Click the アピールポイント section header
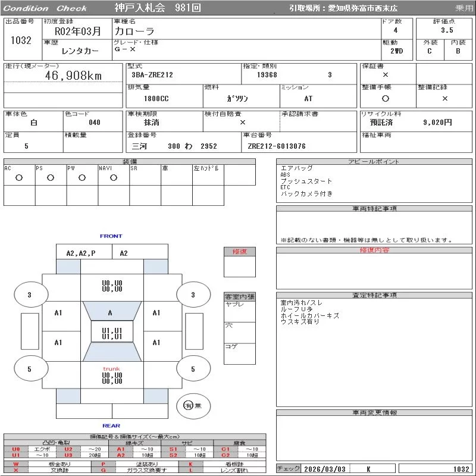This screenshot has height=476, width=476. click(x=374, y=162)
